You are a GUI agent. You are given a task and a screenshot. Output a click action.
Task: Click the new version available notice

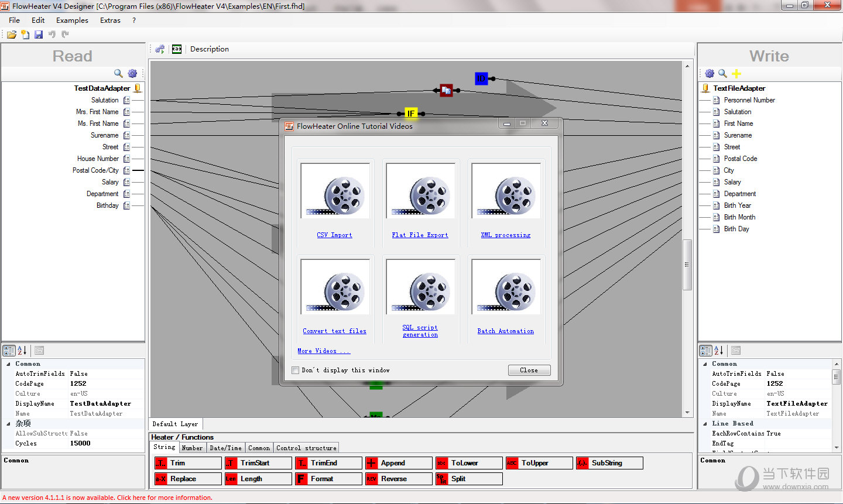tap(108, 498)
